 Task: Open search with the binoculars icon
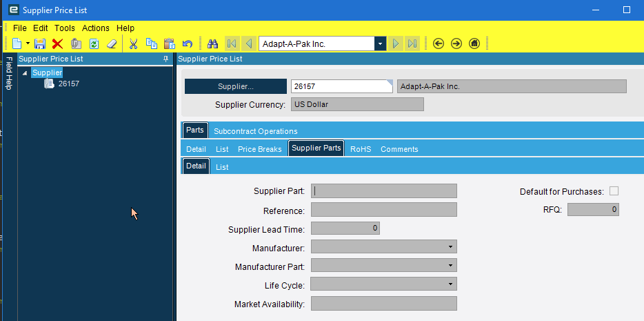pyautogui.click(x=212, y=43)
